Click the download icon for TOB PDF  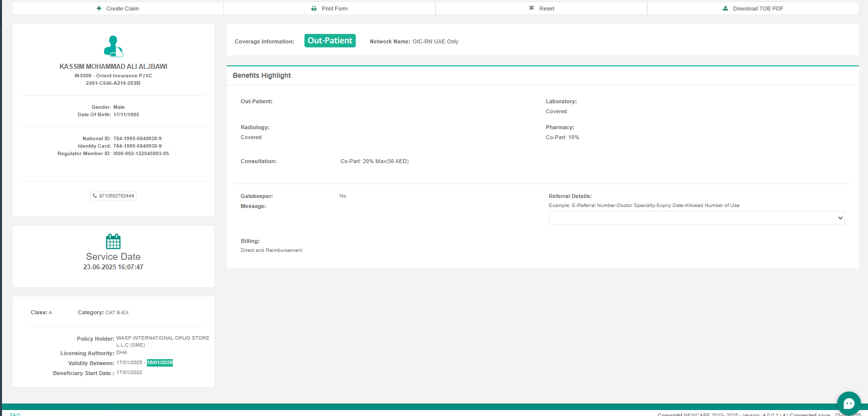click(x=725, y=8)
